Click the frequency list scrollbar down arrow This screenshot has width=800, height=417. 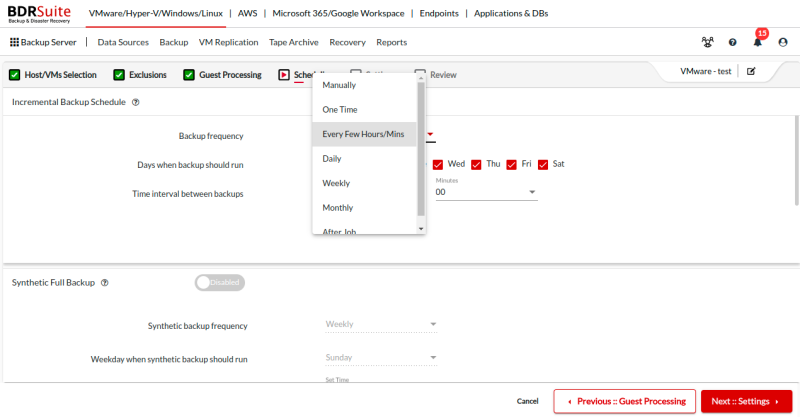pos(421,229)
